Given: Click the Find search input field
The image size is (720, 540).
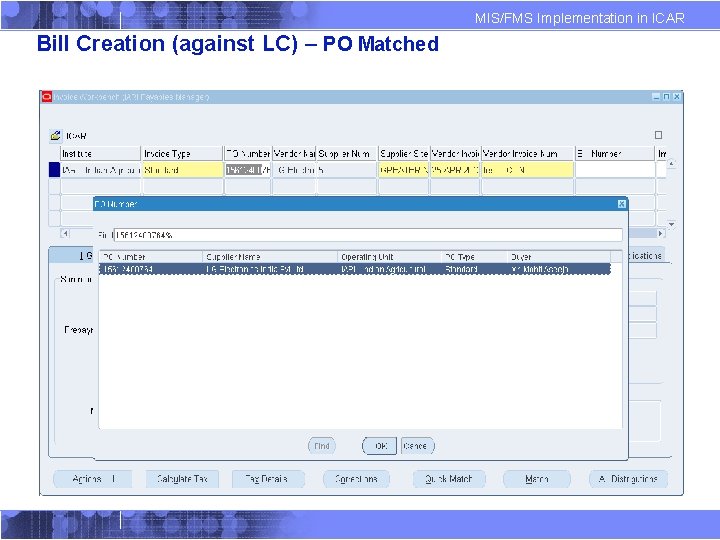Looking at the screenshot, I should [x=368, y=235].
